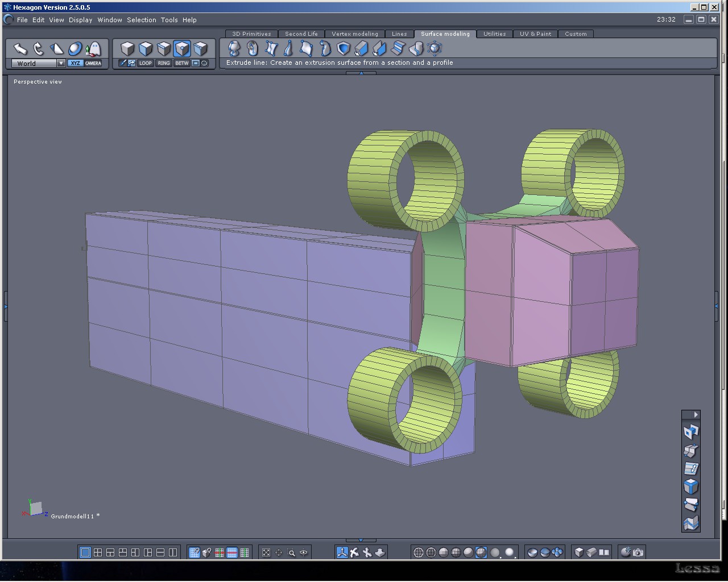Click the Hexagon logo beside the File menu
Screen dimensions: 728x582
[8, 19]
